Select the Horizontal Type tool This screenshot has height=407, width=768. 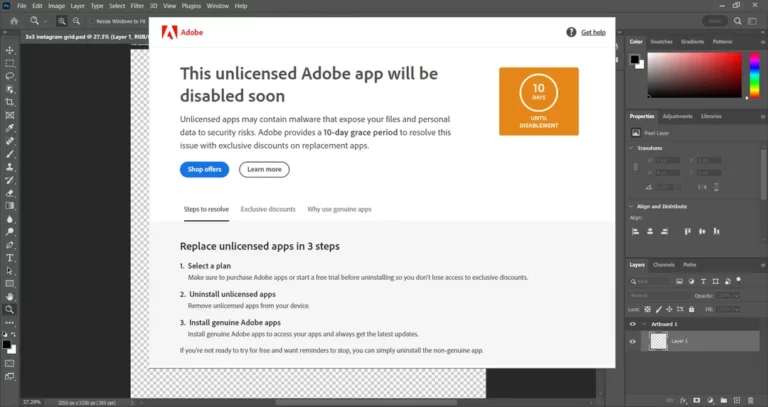10,257
